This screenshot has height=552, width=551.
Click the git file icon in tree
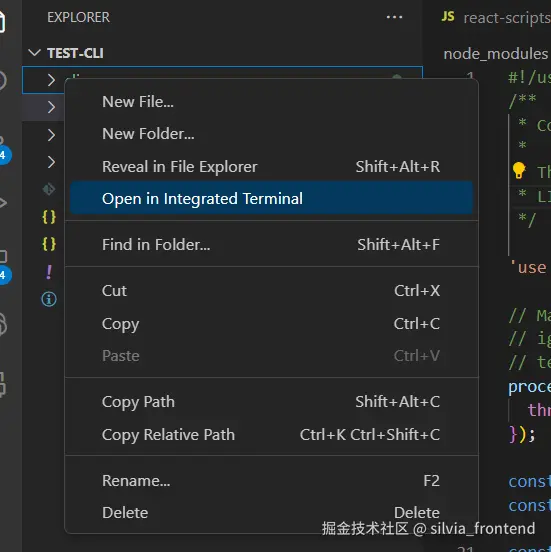[49, 189]
